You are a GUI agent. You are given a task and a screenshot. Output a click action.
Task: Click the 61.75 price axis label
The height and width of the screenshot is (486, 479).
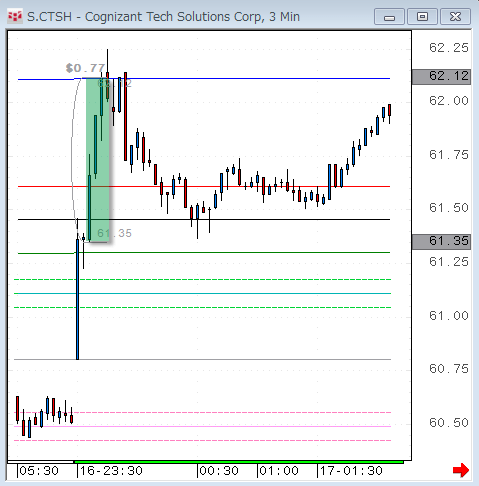tap(449, 155)
